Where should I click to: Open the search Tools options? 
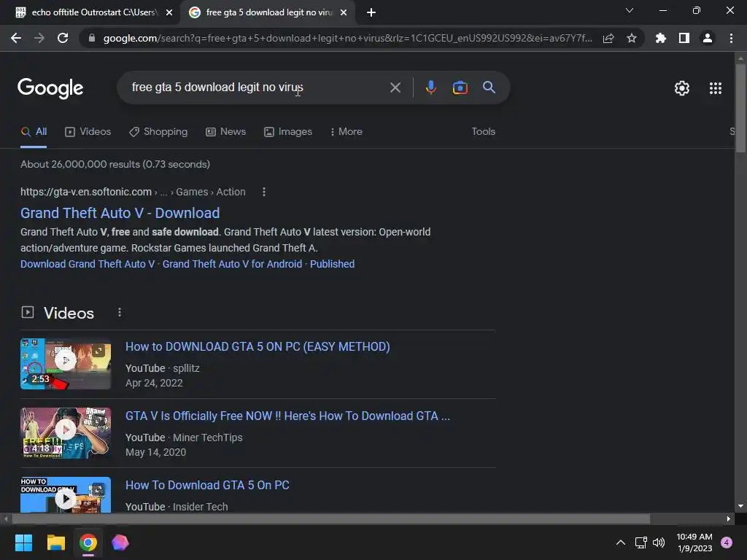click(x=483, y=131)
